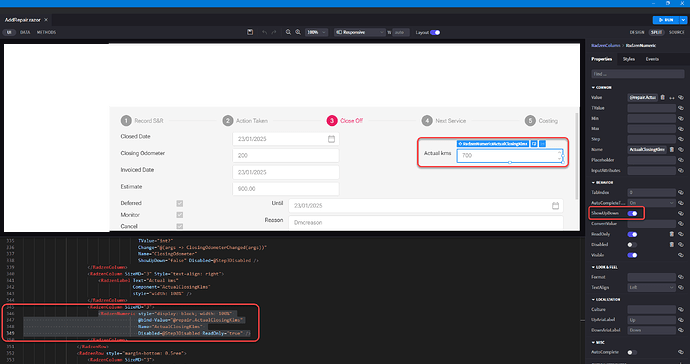Click the Closing Odometer input field
Image resolution: width=690 pixels, height=364 pixels.
point(286,155)
